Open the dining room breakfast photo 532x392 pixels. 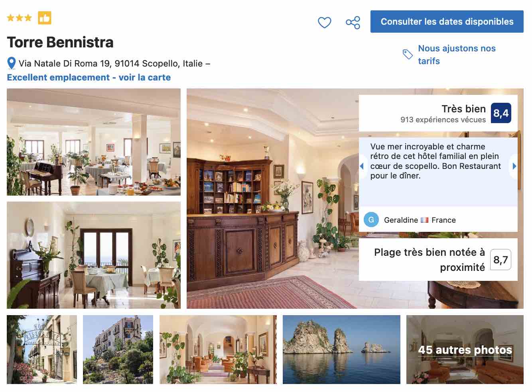click(94, 142)
